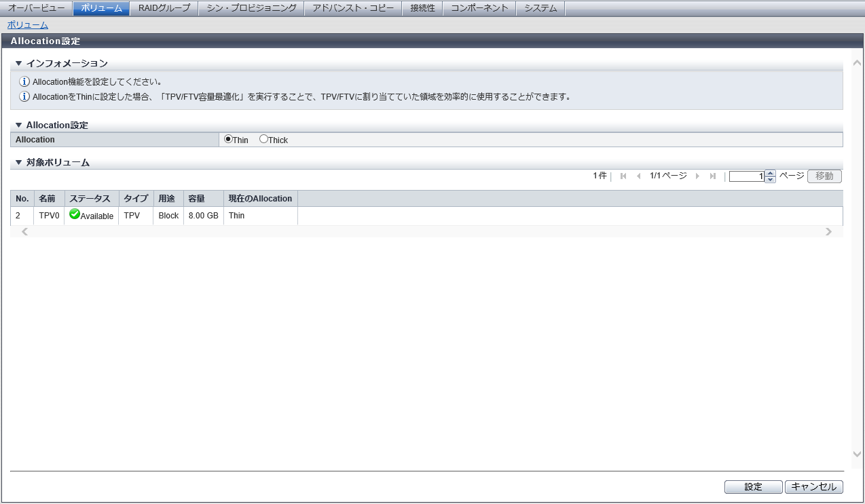Click the キャンセル button
Image resolution: width=865 pixels, height=504 pixels.
pos(813,487)
